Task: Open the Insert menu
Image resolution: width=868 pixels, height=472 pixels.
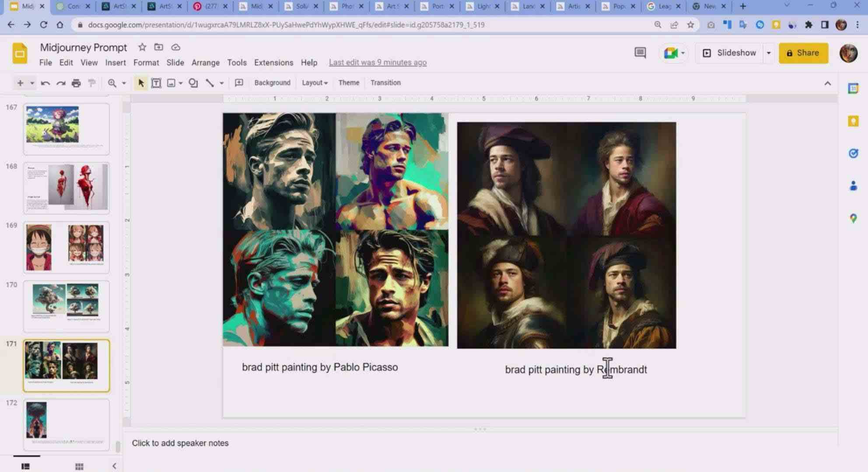Action: pyautogui.click(x=115, y=62)
